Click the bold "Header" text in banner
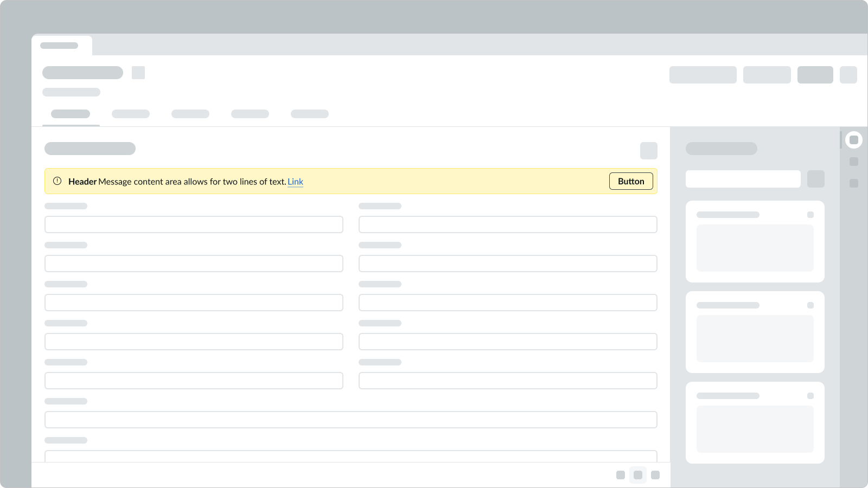The height and width of the screenshot is (488, 868). pyautogui.click(x=82, y=182)
